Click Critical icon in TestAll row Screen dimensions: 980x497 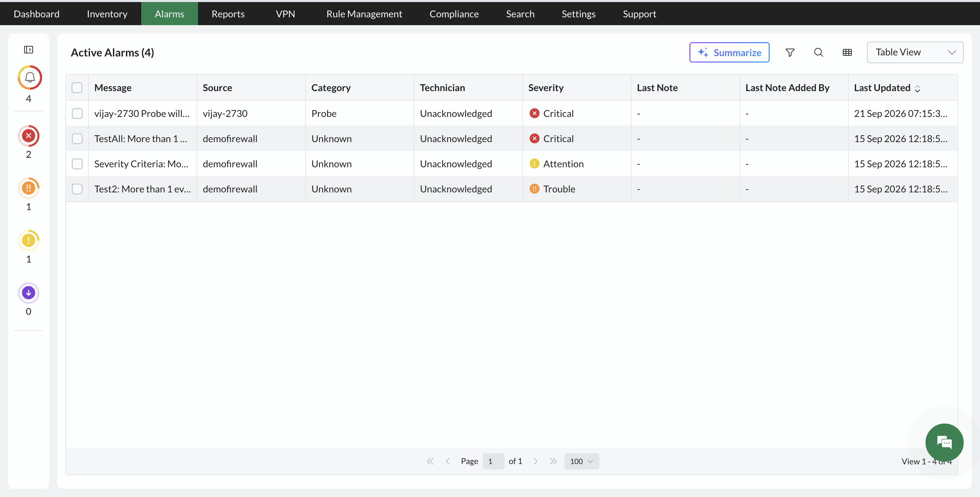(534, 139)
